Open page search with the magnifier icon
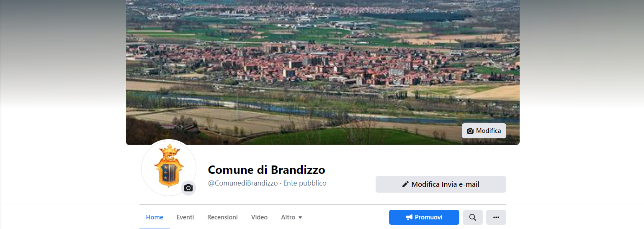Viewport: 644px width, 229px height. [x=473, y=217]
